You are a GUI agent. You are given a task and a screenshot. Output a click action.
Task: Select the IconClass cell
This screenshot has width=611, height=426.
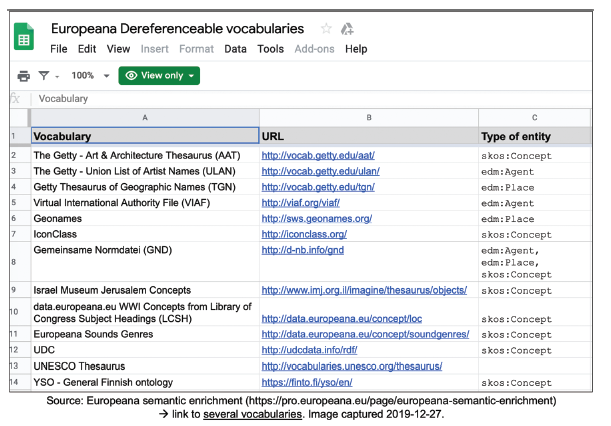[x=145, y=234]
